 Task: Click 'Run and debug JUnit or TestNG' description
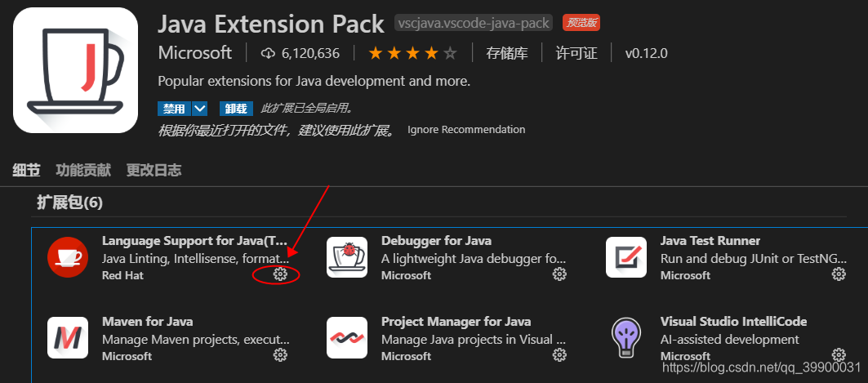pos(754,259)
